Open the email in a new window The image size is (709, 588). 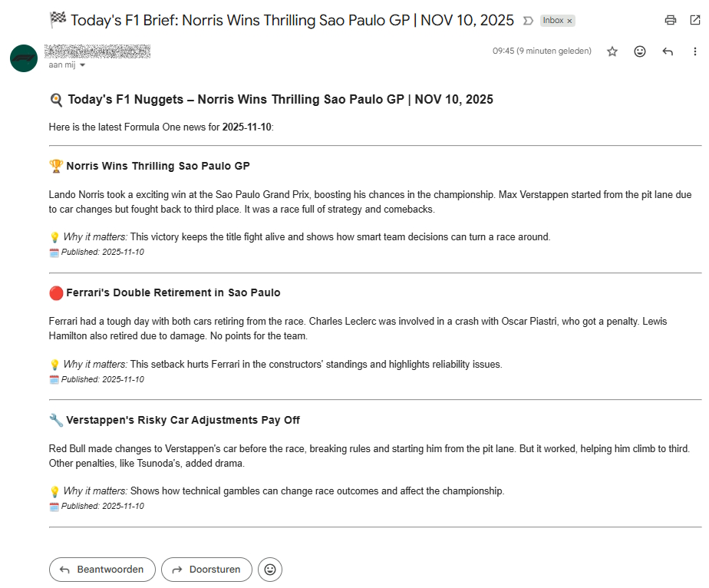pyautogui.click(x=695, y=20)
